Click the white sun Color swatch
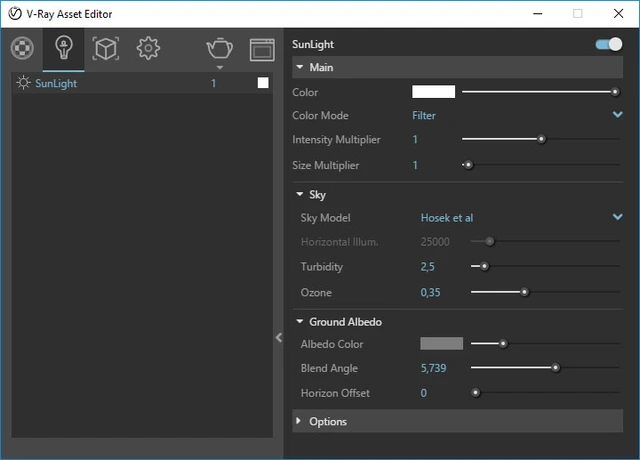 (433, 92)
